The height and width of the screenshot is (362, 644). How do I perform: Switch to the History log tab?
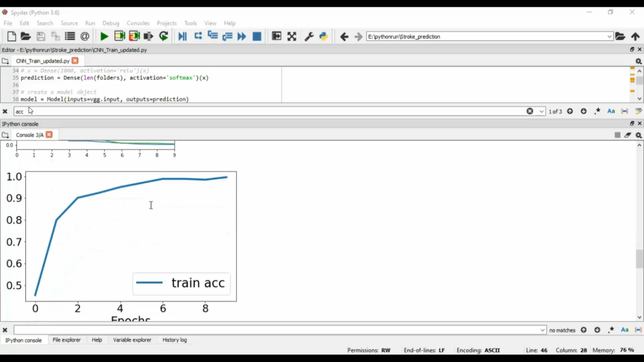[x=174, y=340]
